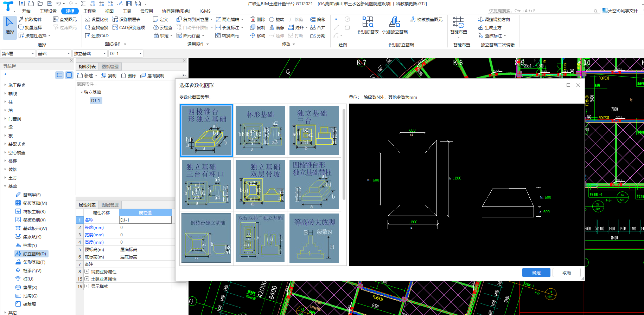The image size is (644, 315).
Task: Click the 查找图元 tool
Action: coord(65,19)
